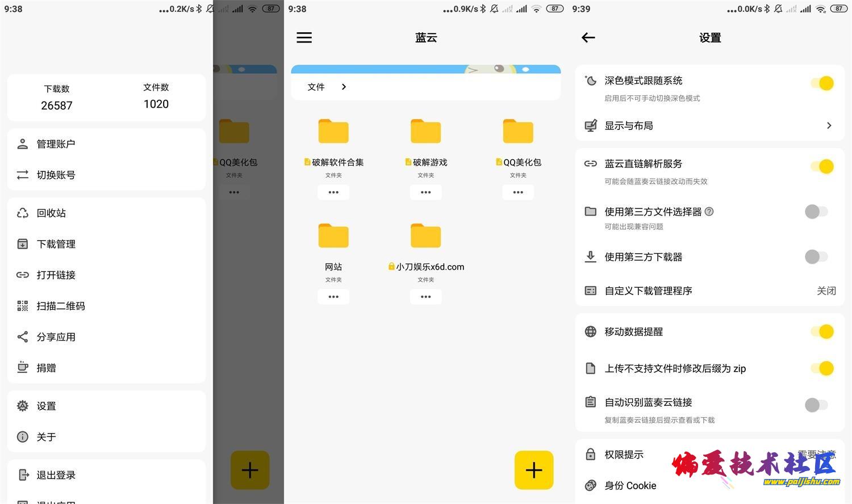Toggle 上传不支持文件时修改后缀为 zip switch

(822, 368)
